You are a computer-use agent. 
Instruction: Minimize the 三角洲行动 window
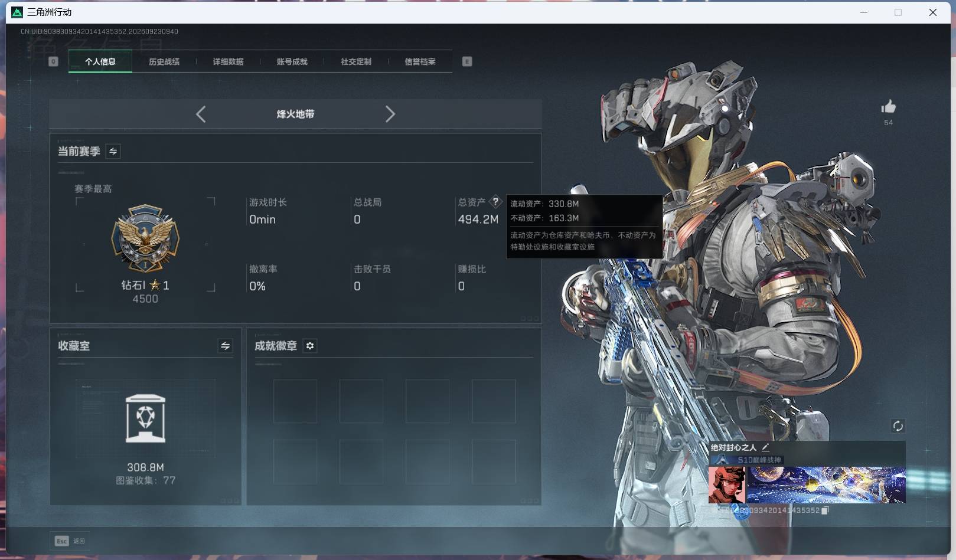tap(864, 12)
